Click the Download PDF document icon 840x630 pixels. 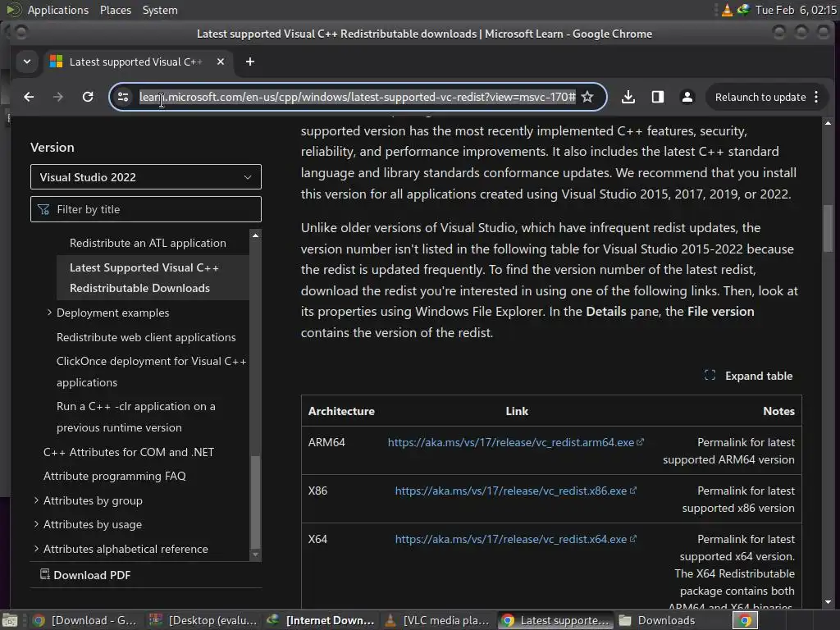click(x=45, y=574)
